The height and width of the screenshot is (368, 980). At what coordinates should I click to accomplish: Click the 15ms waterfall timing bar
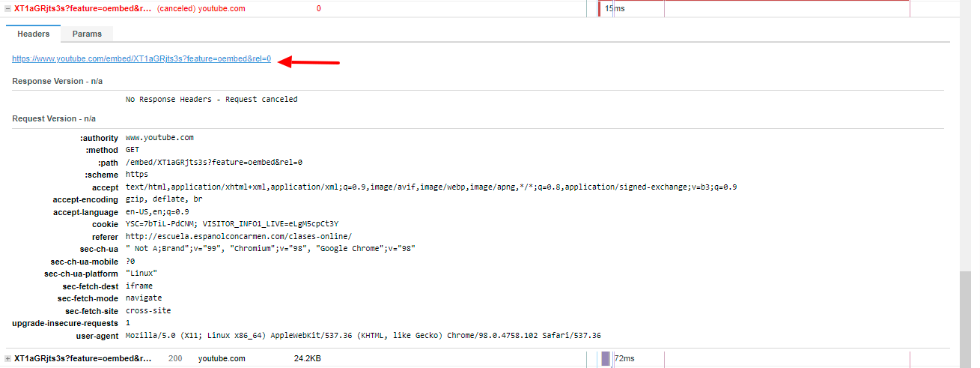[600, 8]
